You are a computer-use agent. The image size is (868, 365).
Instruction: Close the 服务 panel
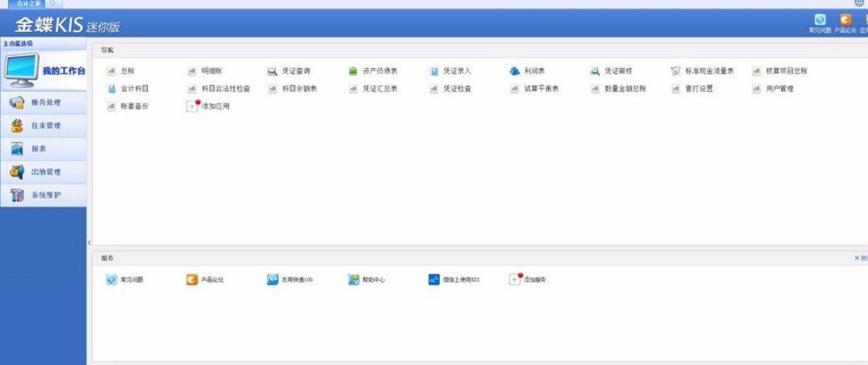coord(857,258)
